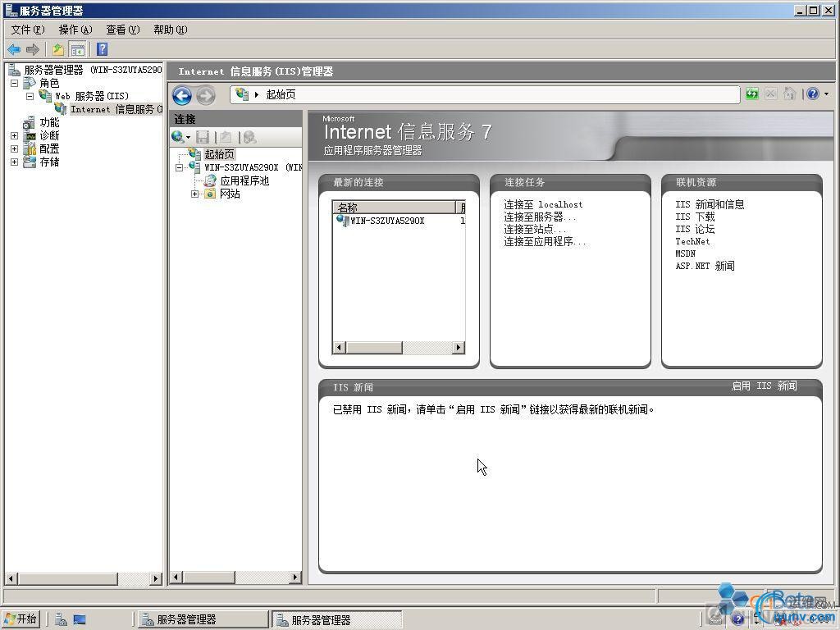The width and height of the screenshot is (840, 630).
Task: Collapse the 角色 tree node
Action: 15,83
